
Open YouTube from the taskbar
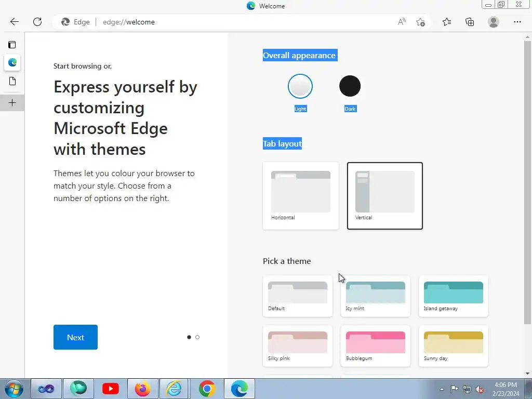[111, 389]
